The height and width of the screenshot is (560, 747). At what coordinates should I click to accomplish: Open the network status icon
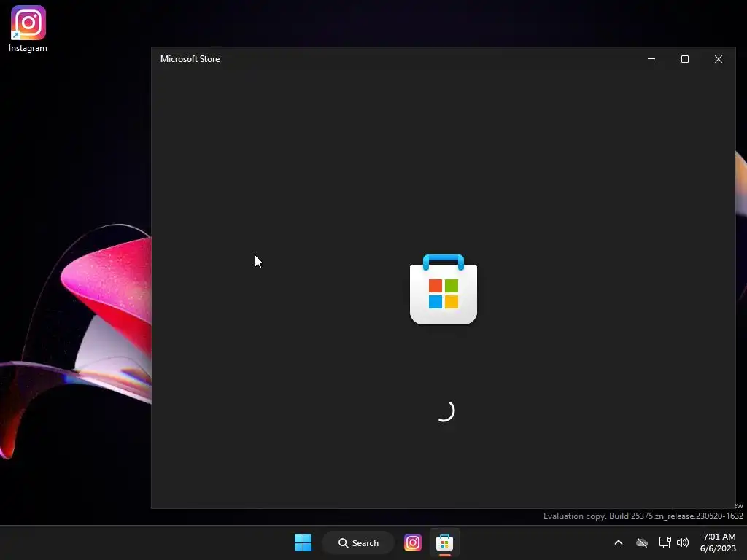pyautogui.click(x=665, y=542)
